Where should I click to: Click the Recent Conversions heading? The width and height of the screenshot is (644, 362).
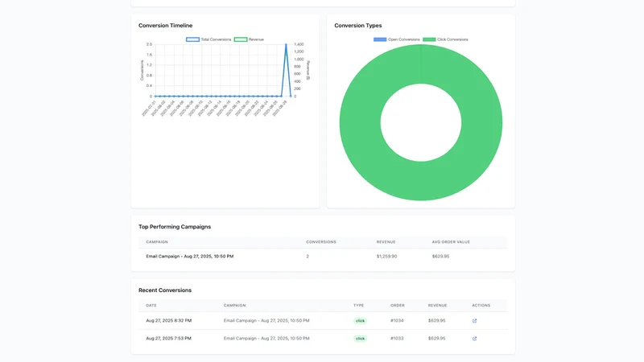(165, 290)
